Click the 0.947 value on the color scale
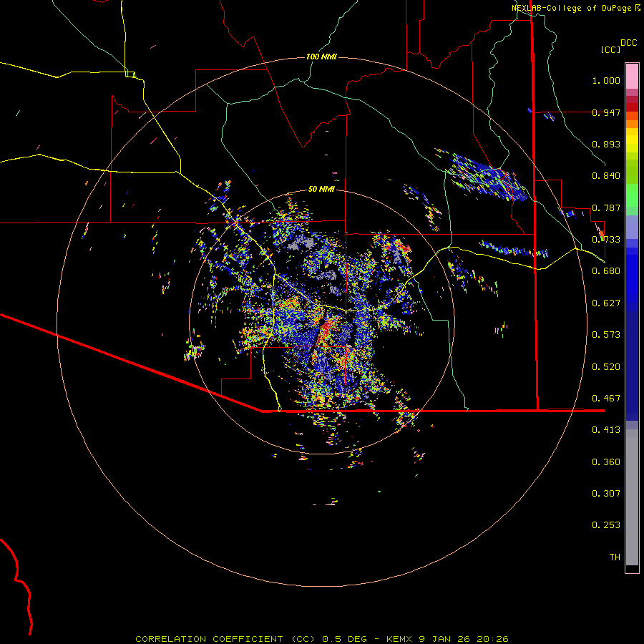 606,112
